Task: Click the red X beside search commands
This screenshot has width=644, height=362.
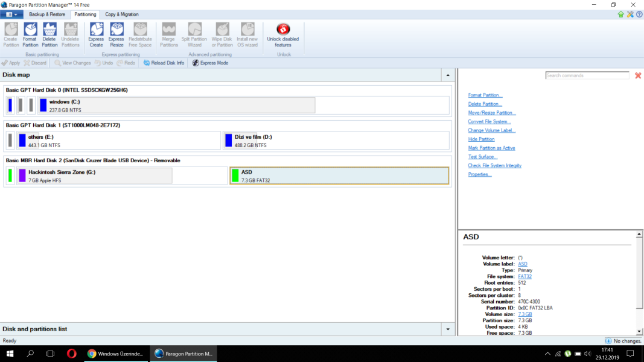Action: point(638,75)
